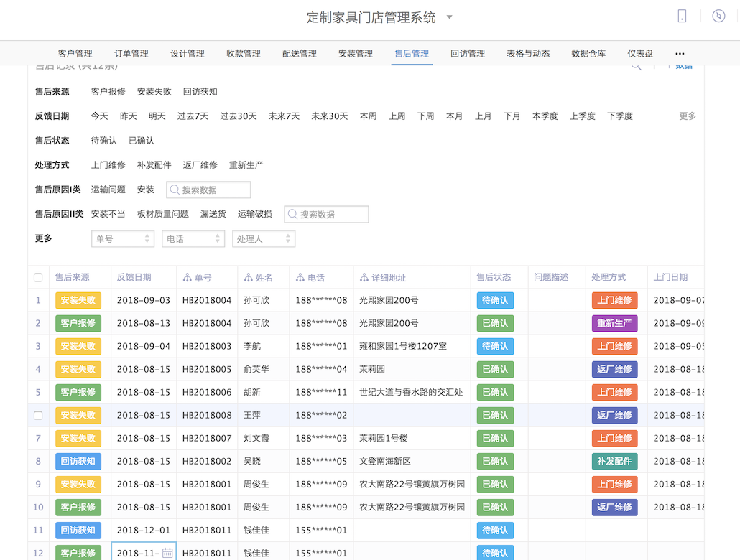Switch to 设计管理 tab
This screenshot has width=740, height=560.
pos(188,54)
